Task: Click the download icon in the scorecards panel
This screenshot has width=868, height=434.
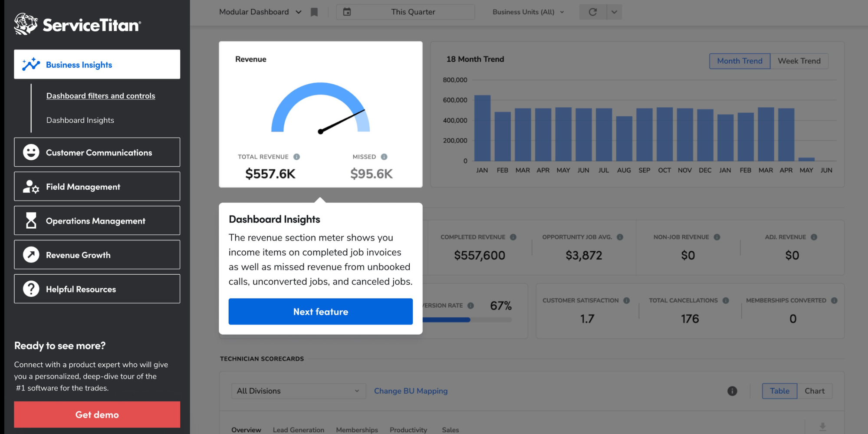Action: [x=822, y=427]
